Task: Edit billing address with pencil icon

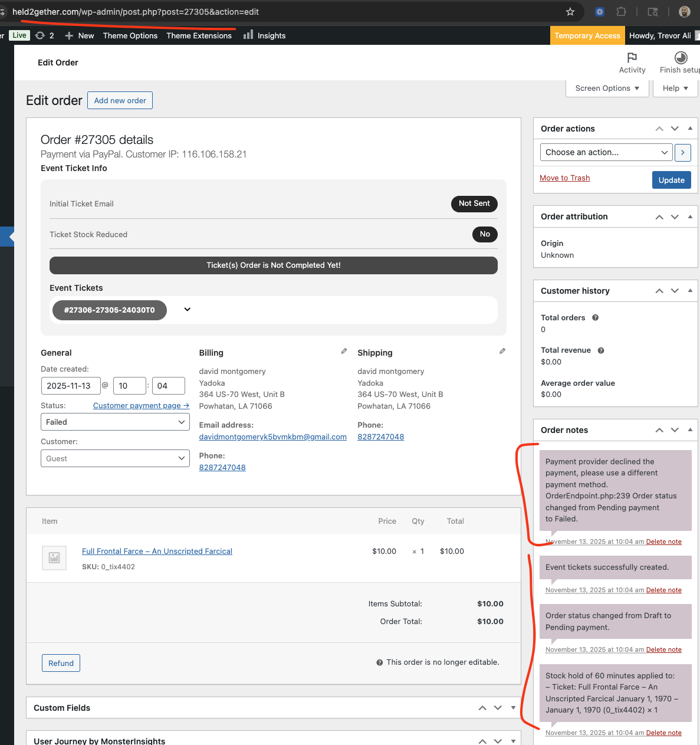Action: 344,352
